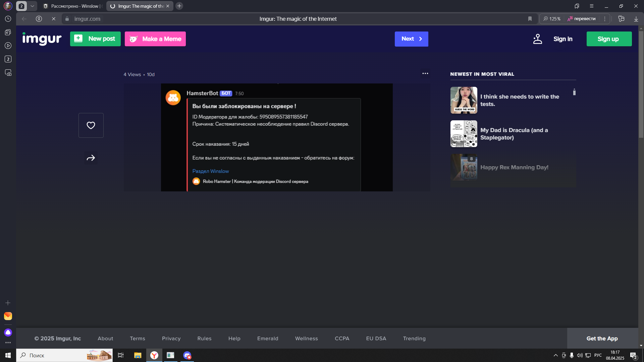Open history clock icon in sidebar

pos(8,19)
